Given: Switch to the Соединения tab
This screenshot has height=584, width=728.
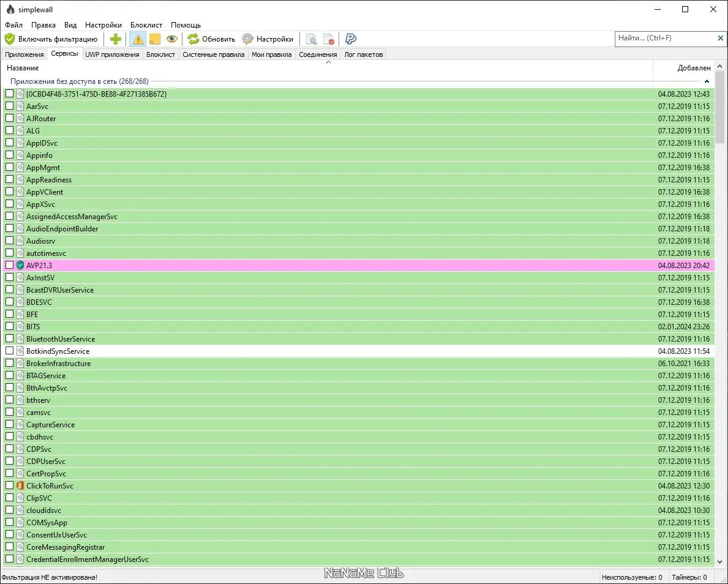Looking at the screenshot, I should pyautogui.click(x=318, y=54).
